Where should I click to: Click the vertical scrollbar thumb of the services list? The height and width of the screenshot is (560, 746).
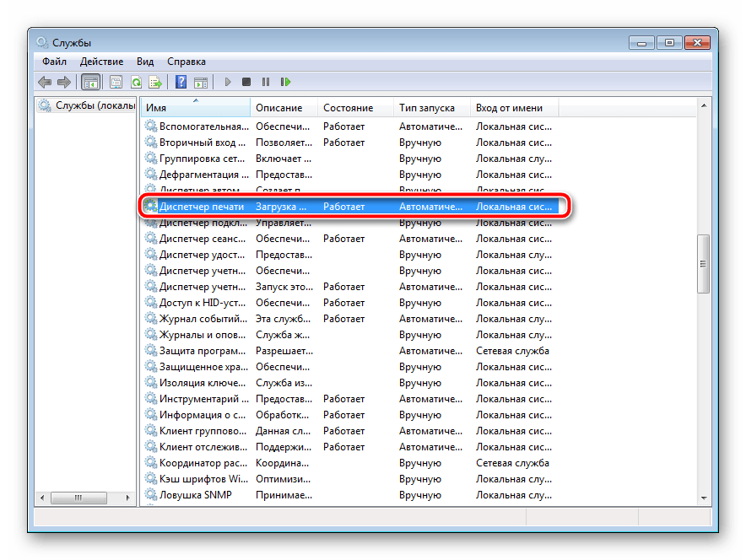(x=702, y=264)
